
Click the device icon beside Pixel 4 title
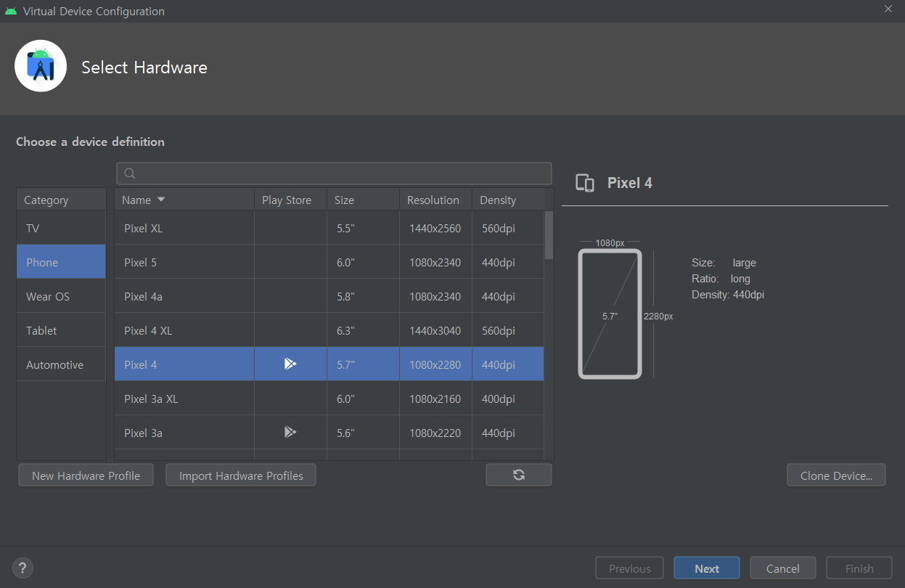(585, 183)
